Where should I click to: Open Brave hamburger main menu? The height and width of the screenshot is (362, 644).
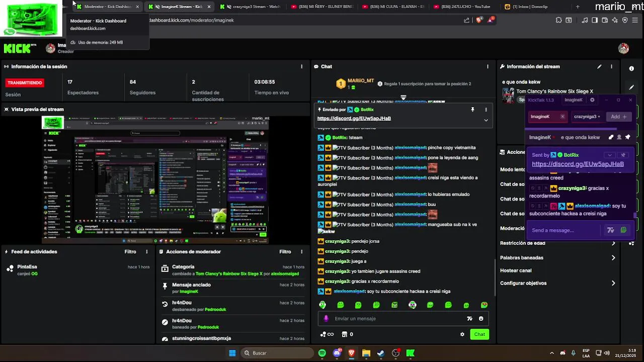pyautogui.click(x=636, y=20)
